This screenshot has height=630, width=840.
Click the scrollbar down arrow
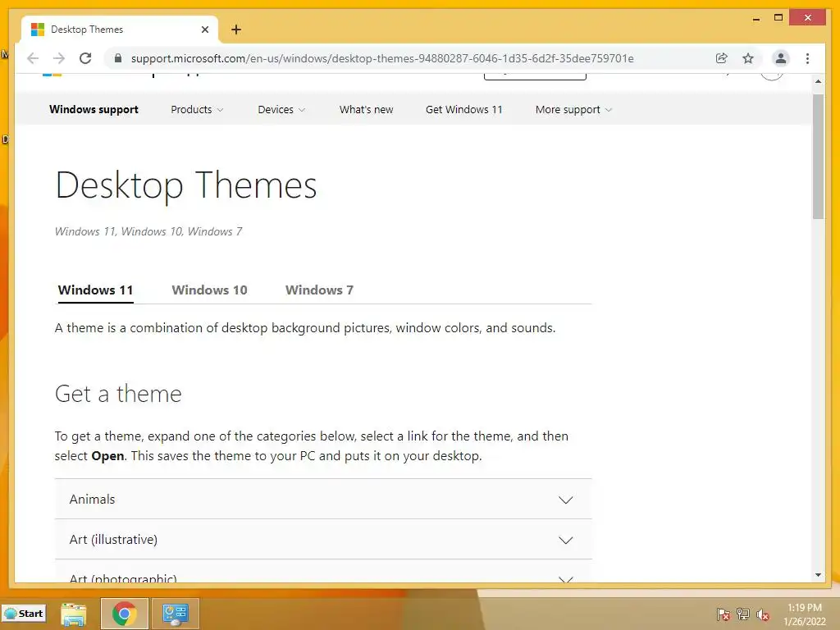click(818, 575)
